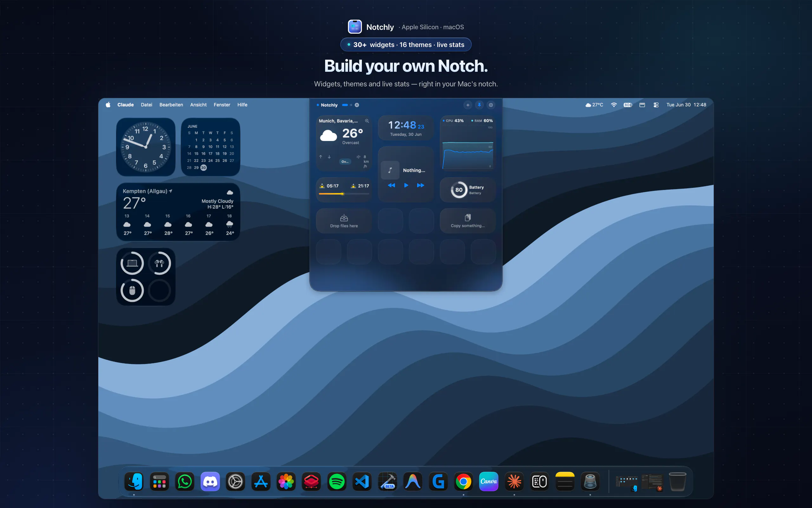Open Notchly settings gear icon

(x=491, y=105)
